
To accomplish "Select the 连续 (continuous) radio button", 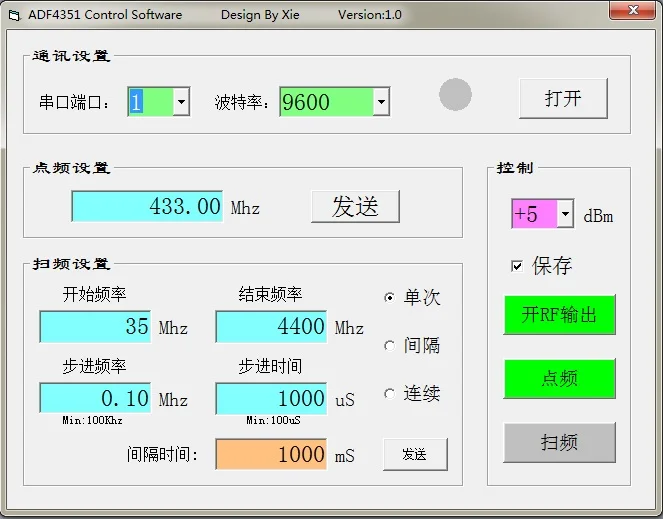I will (x=389, y=394).
